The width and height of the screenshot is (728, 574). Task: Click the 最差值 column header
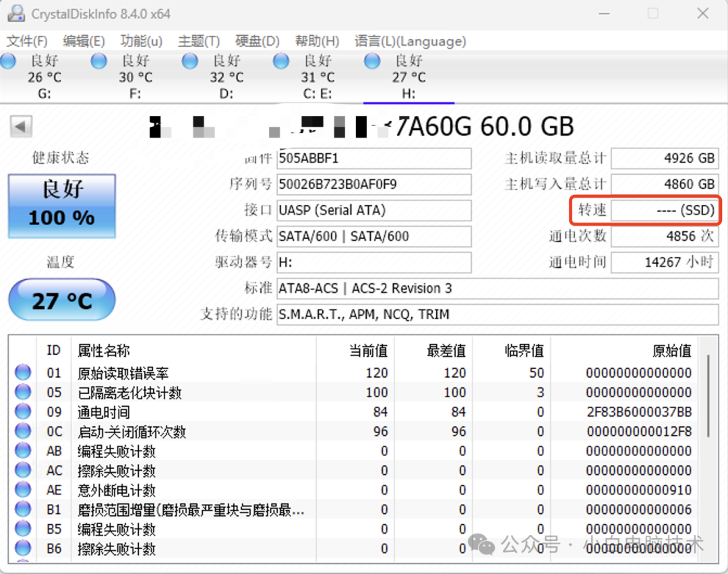(x=447, y=350)
